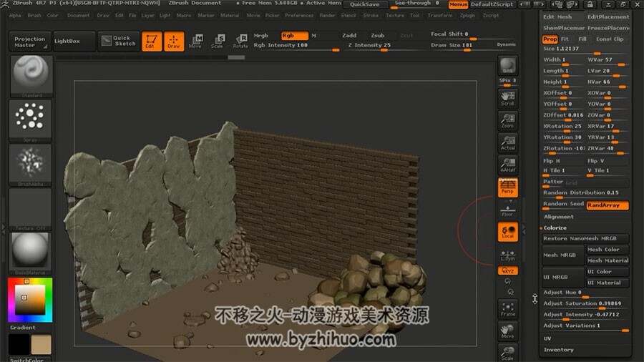Expand the UV section
The image size is (644, 362).
(547, 338)
